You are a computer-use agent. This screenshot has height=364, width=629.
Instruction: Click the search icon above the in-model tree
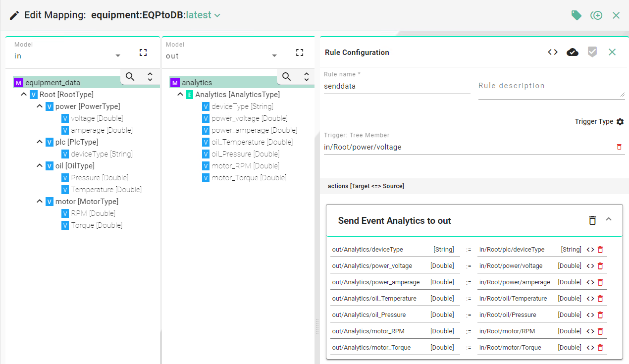coord(130,77)
